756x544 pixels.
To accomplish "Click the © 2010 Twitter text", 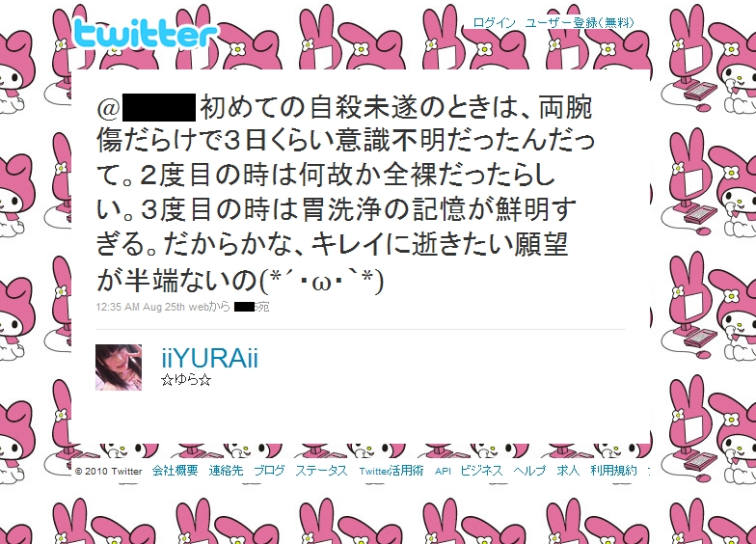I will 108,471.
